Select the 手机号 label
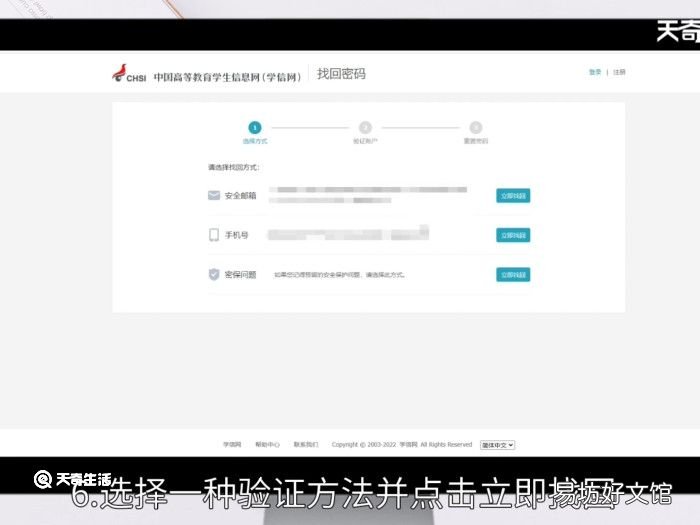Viewport: 700px width, 525px height. 237,235
